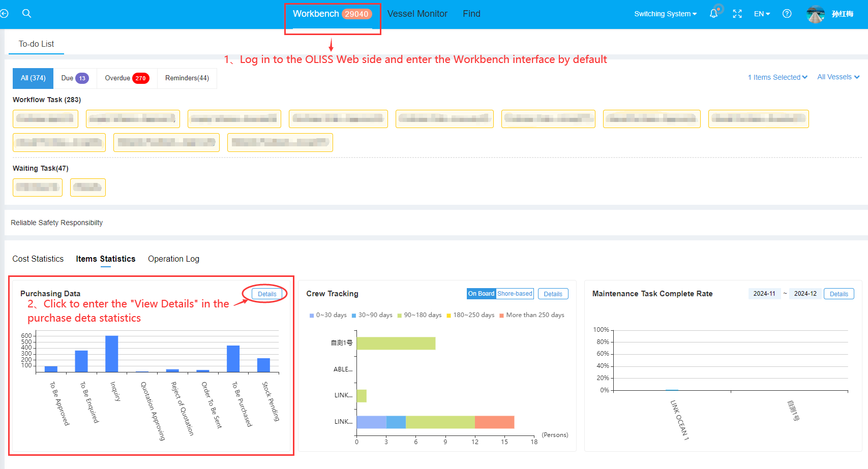Click the Workflow Task (283) heading
Image resolution: width=868 pixels, height=469 pixels.
[47, 100]
